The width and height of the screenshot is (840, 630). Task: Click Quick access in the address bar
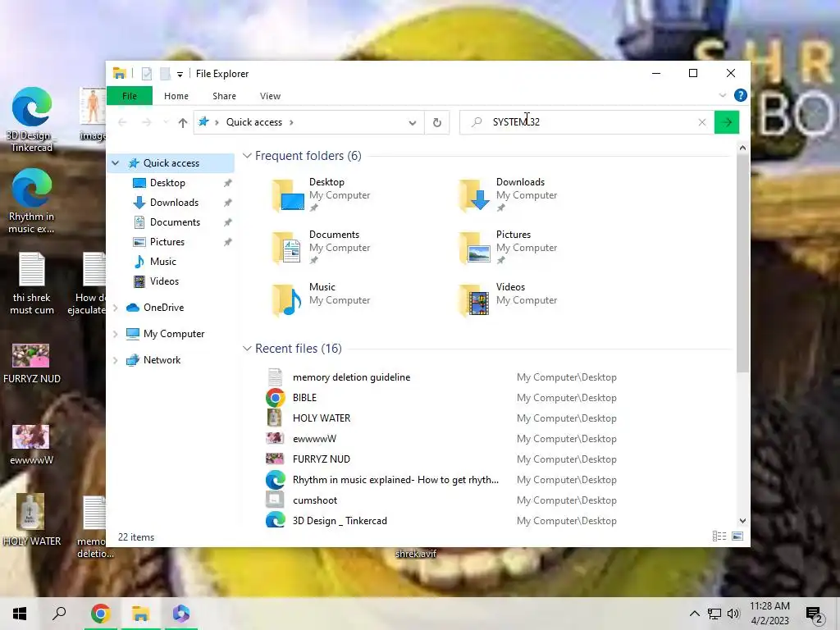tap(254, 122)
